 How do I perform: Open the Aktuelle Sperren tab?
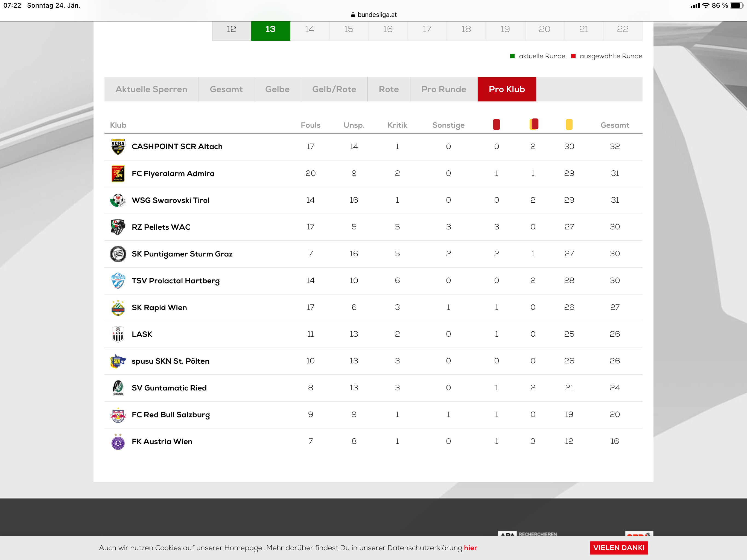tap(151, 89)
